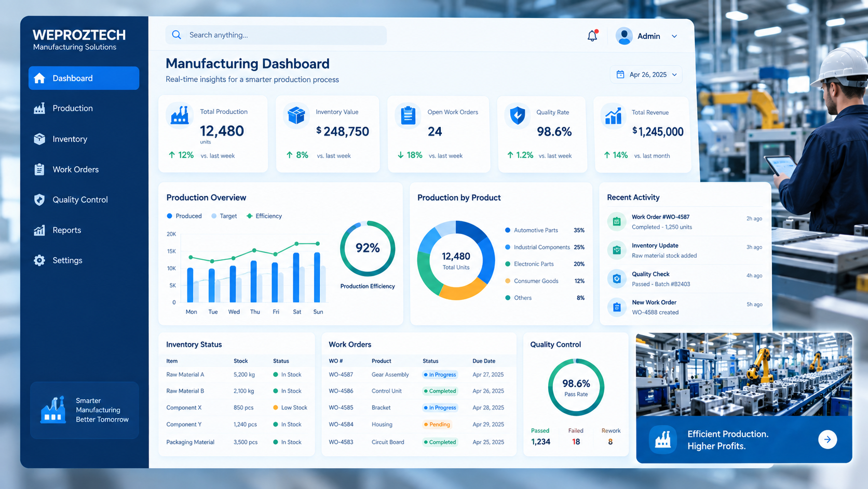Image resolution: width=868 pixels, height=489 pixels.
Task: Click the In Progress status for WO-4587
Action: 440,375
